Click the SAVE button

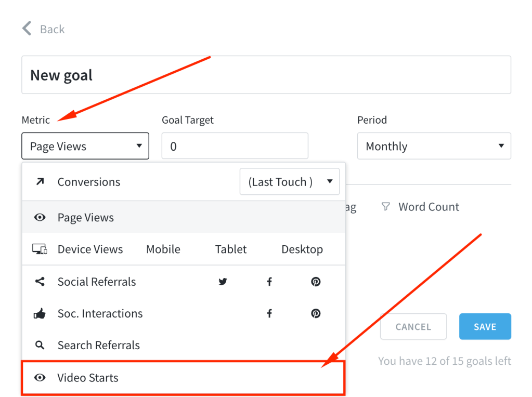pyautogui.click(x=485, y=326)
